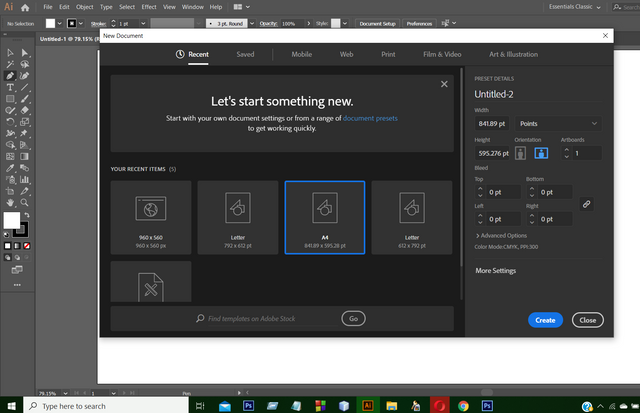The height and width of the screenshot is (413, 640).
Task: Select the Lasso tool
Action: (x=24, y=64)
